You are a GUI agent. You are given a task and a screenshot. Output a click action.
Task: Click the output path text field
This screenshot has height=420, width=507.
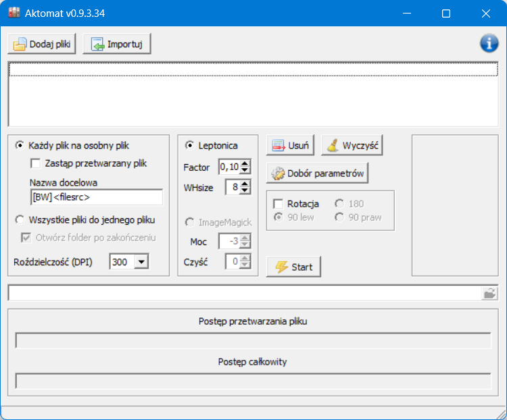(x=243, y=293)
